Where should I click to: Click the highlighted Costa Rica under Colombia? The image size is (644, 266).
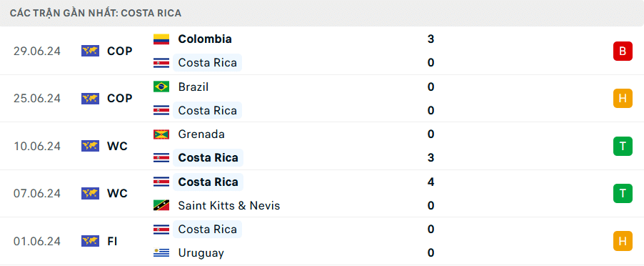point(208,62)
